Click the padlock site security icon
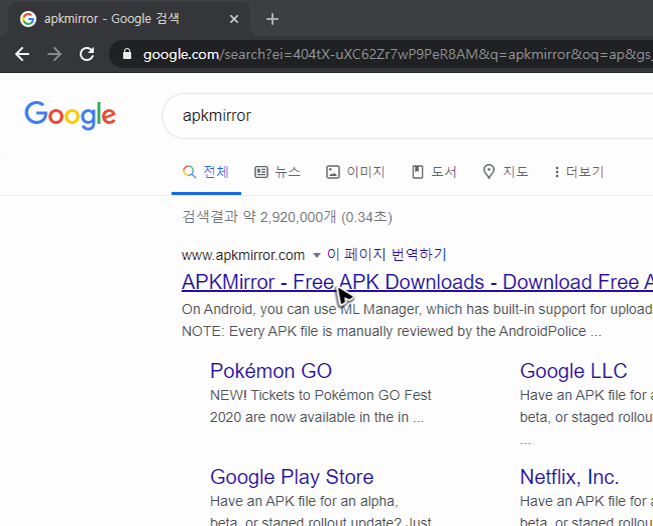Viewport: 653px width, 526px height. pyautogui.click(x=127, y=54)
